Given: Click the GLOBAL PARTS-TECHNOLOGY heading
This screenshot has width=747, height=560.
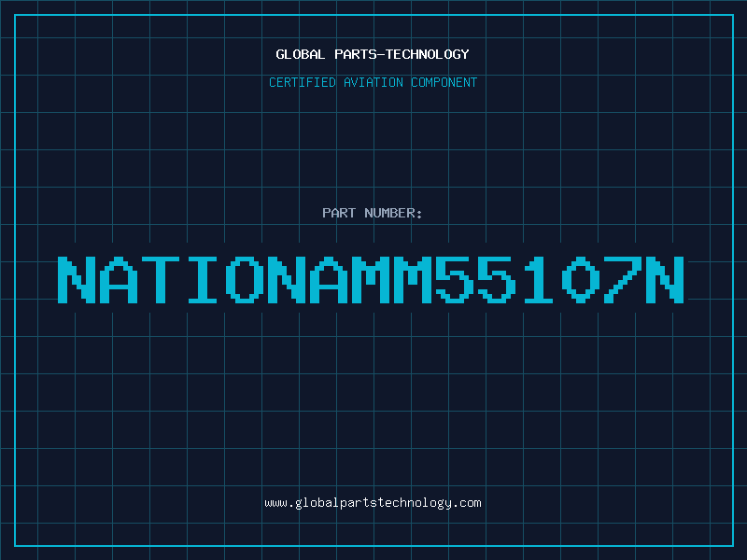Looking at the screenshot, I should click(x=373, y=54).
